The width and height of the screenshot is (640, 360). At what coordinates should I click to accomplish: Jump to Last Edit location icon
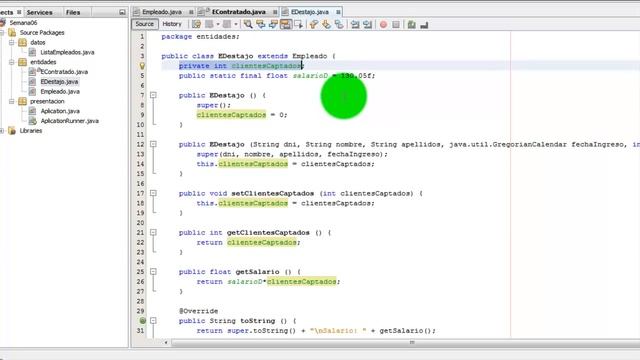click(x=196, y=24)
